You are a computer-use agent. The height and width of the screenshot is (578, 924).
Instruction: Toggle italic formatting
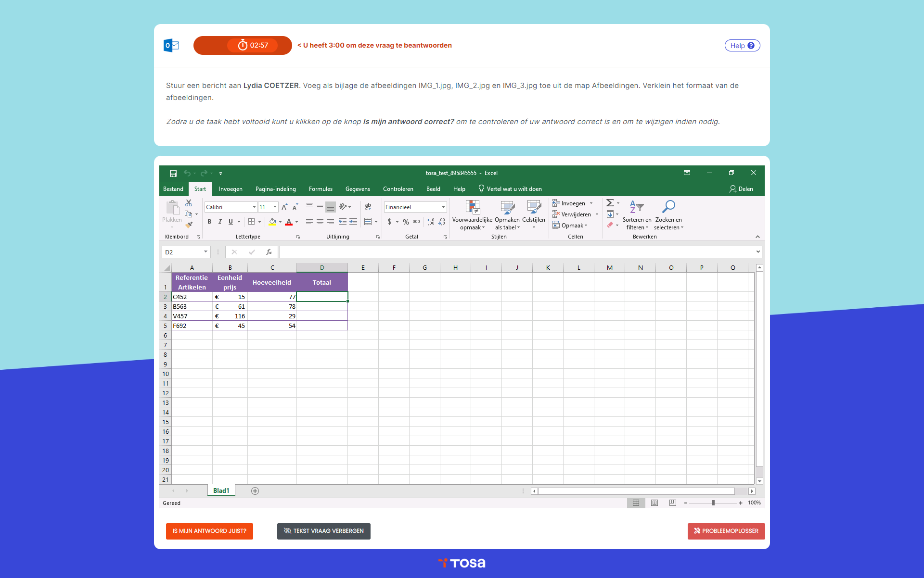point(220,222)
